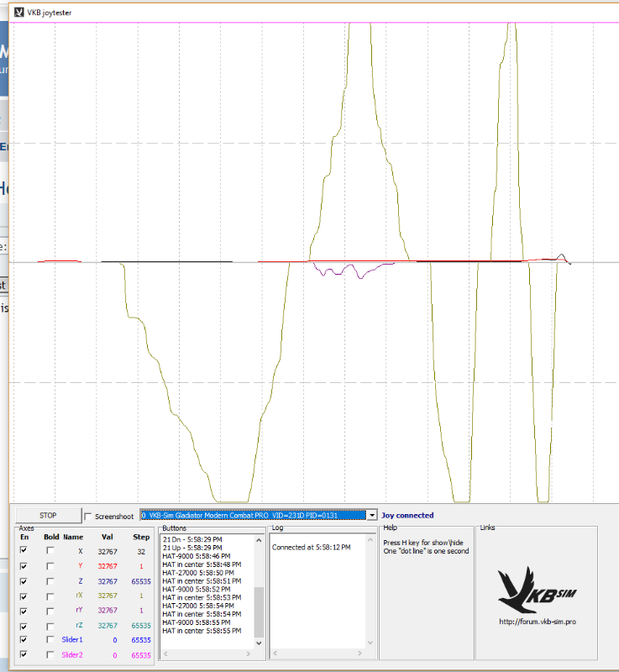The image size is (619, 672).
Task: Click the Slider1 axis name label
Action: click(72, 639)
